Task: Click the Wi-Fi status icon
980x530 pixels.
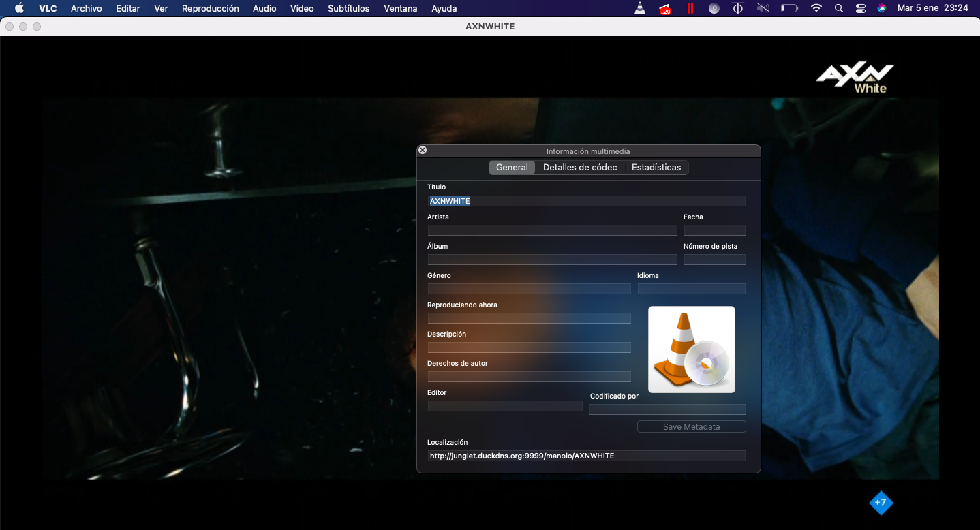Action: (816, 9)
